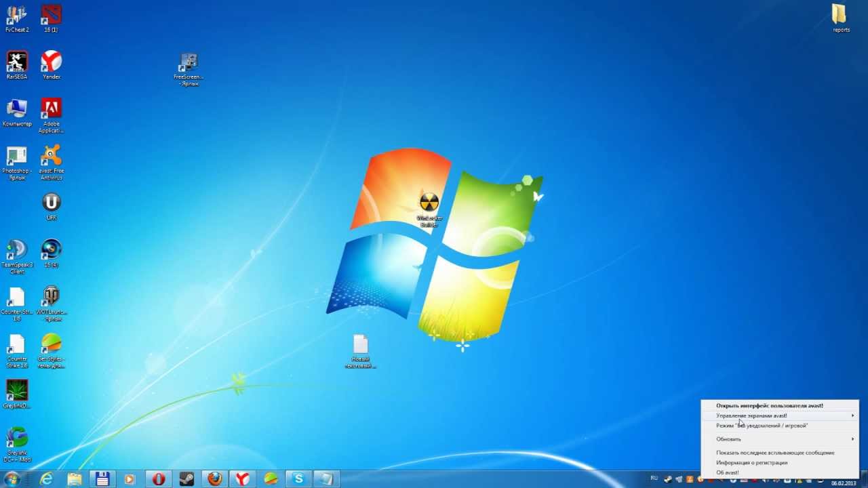Open Windows Explorer folder in taskbar
This screenshot has height=488, width=868.
pyautogui.click(x=75, y=479)
